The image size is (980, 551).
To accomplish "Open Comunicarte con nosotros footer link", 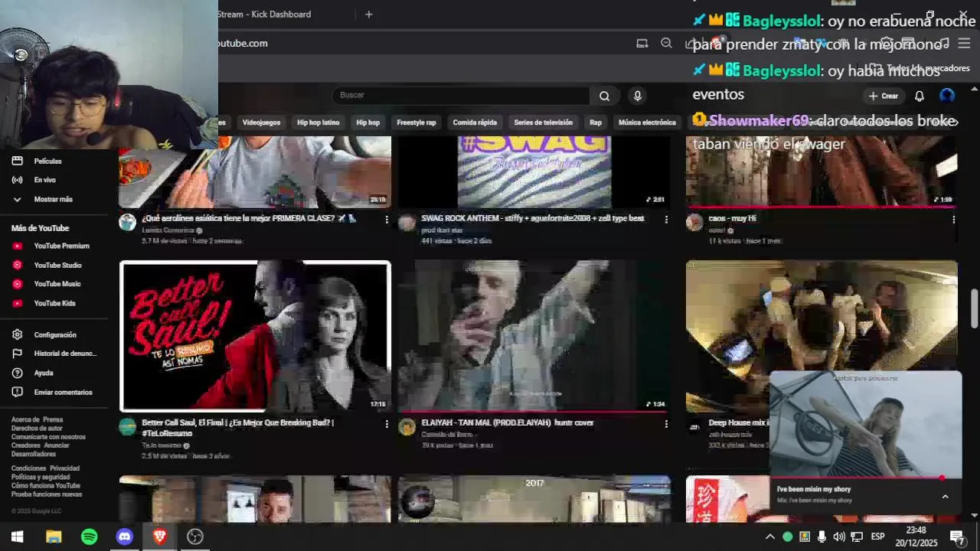I will [x=48, y=437].
